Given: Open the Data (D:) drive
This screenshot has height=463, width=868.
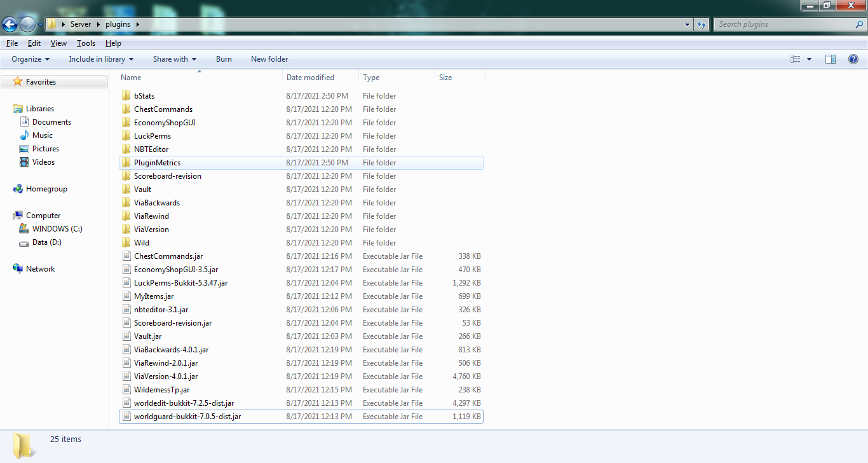Looking at the screenshot, I should pos(46,242).
